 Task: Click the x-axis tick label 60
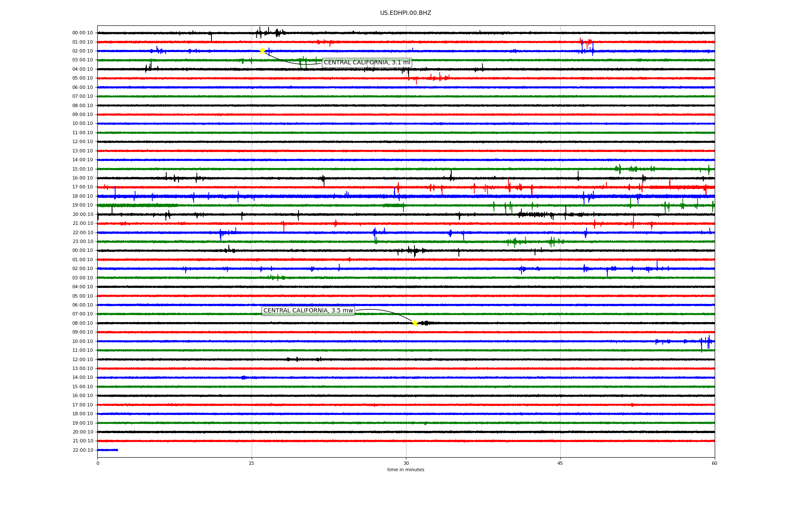(714, 464)
